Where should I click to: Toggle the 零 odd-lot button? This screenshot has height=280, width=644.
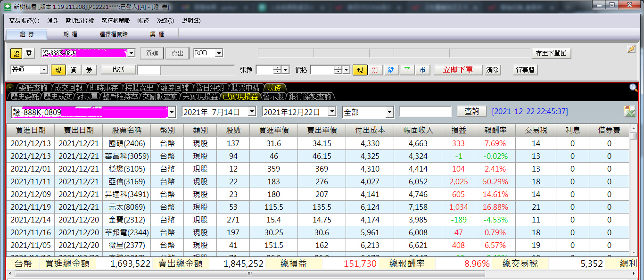coord(29,53)
